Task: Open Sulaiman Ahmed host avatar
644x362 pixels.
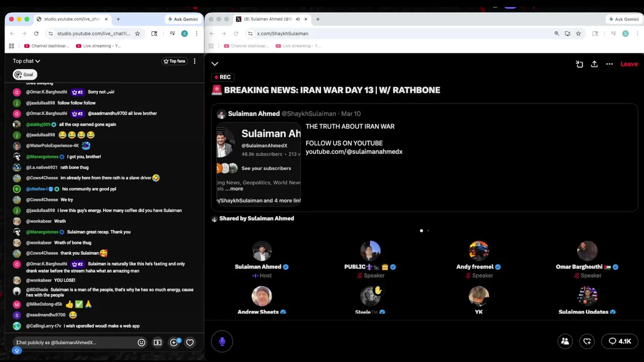Action: click(x=262, y=251)
